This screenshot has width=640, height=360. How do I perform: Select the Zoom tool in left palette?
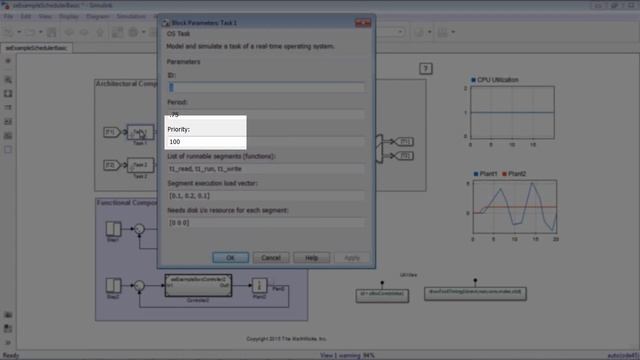[x=8, y=80]
